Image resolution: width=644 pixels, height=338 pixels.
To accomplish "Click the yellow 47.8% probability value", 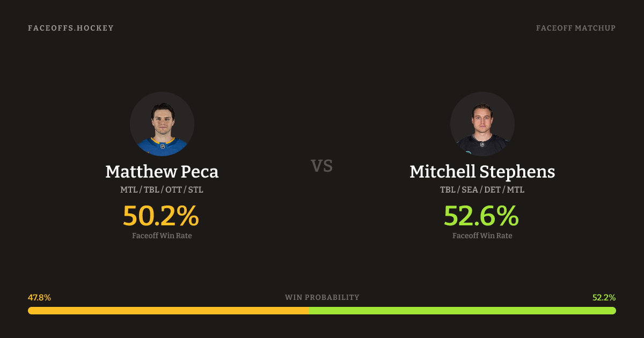I will 39,297.
